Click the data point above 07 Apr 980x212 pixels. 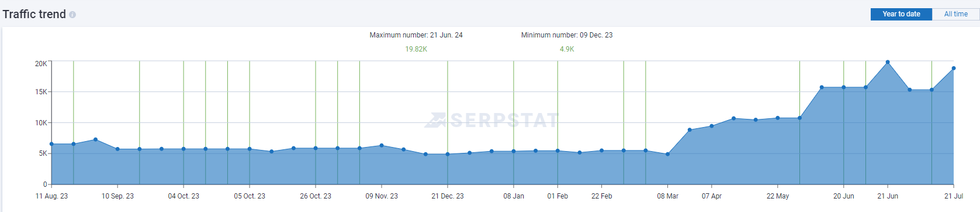click(712, 126)
